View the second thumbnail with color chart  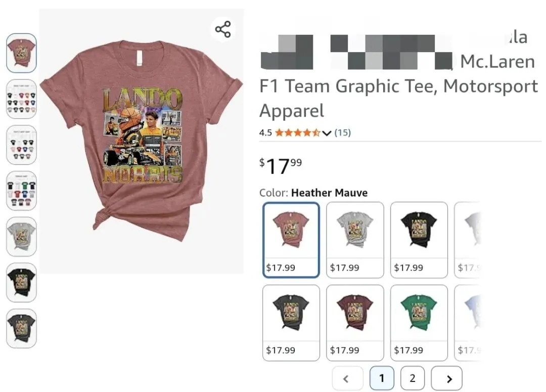pos(21,99)
